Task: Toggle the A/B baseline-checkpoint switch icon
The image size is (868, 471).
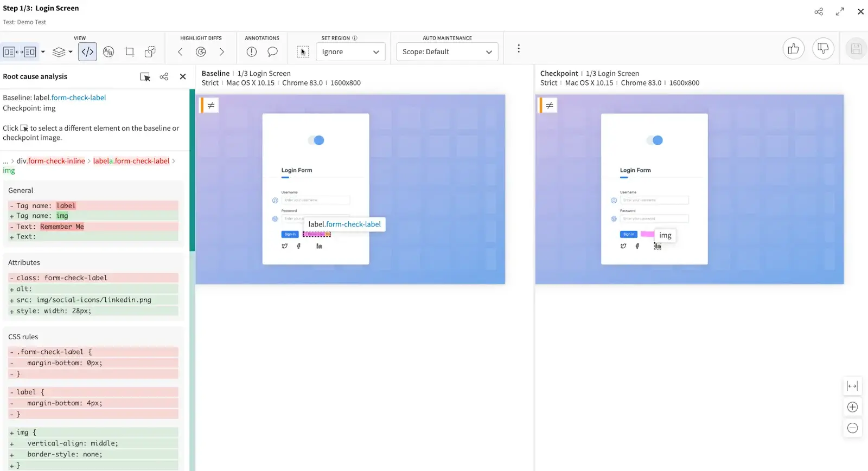Action: pyautogui.click(x=108, y=52)
